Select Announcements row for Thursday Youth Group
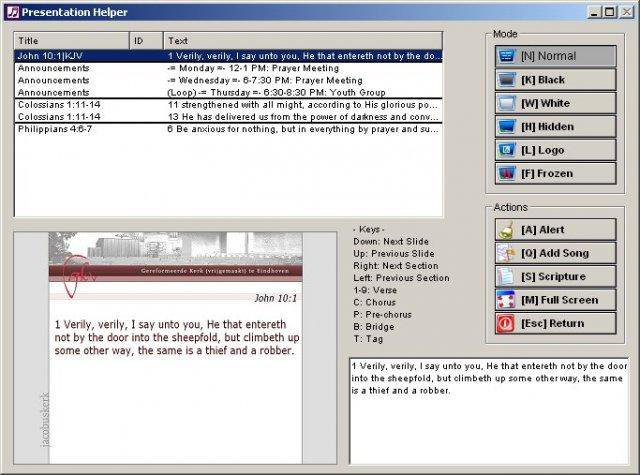Screen dimensions: 640x475 [x=228, y=92]
